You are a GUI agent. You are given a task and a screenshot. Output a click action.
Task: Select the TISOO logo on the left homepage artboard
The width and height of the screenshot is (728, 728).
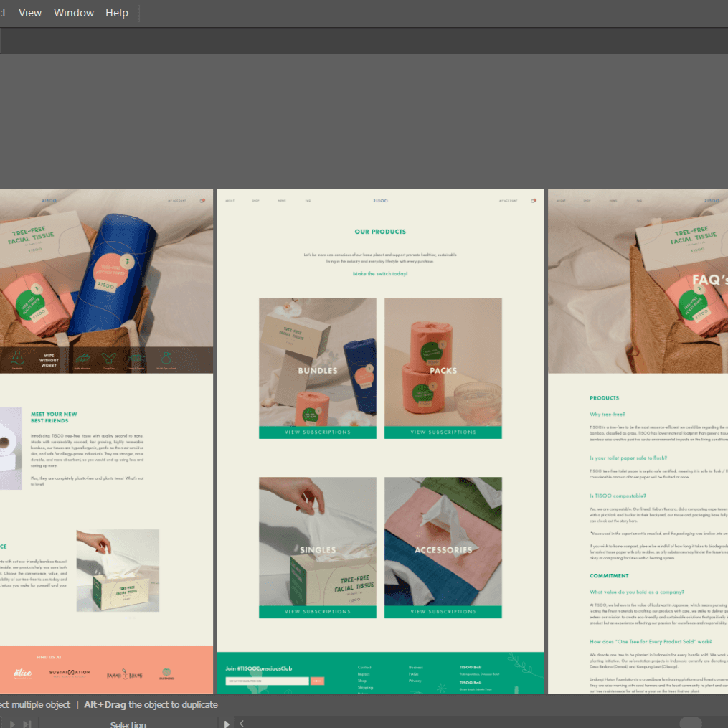click(x=49, y=201)
